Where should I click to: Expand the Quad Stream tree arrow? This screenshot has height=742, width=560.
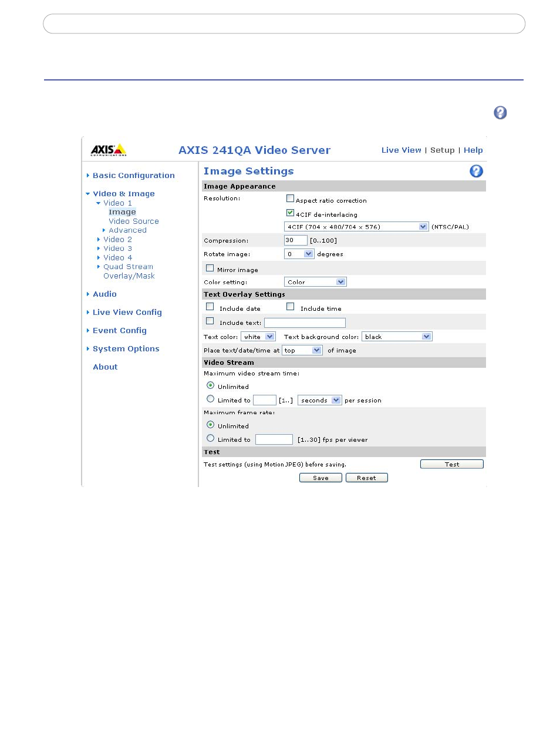[99, 267]
